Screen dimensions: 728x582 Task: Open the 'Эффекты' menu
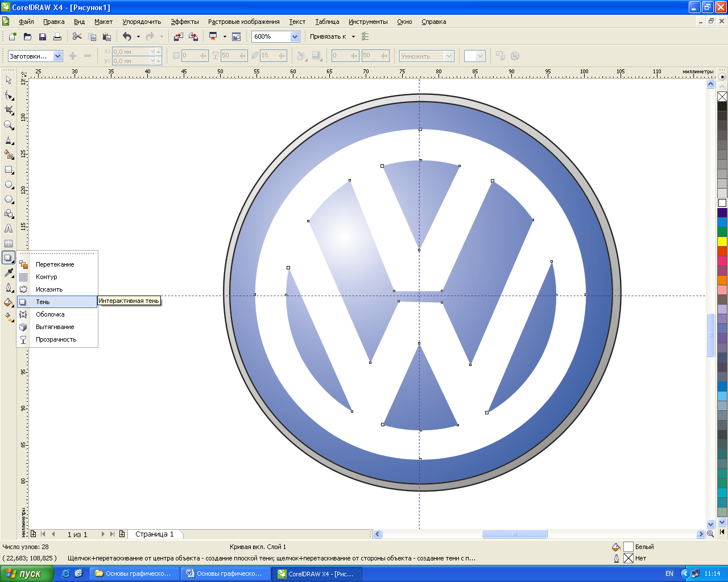(185, 22)
